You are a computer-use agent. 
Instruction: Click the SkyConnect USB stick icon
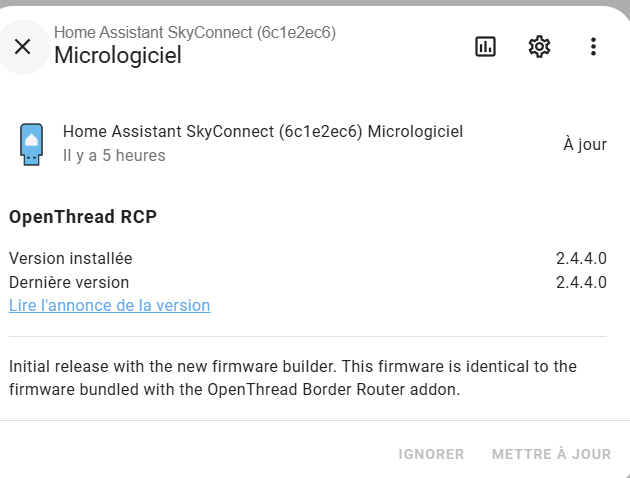click(x=31, y=144)
